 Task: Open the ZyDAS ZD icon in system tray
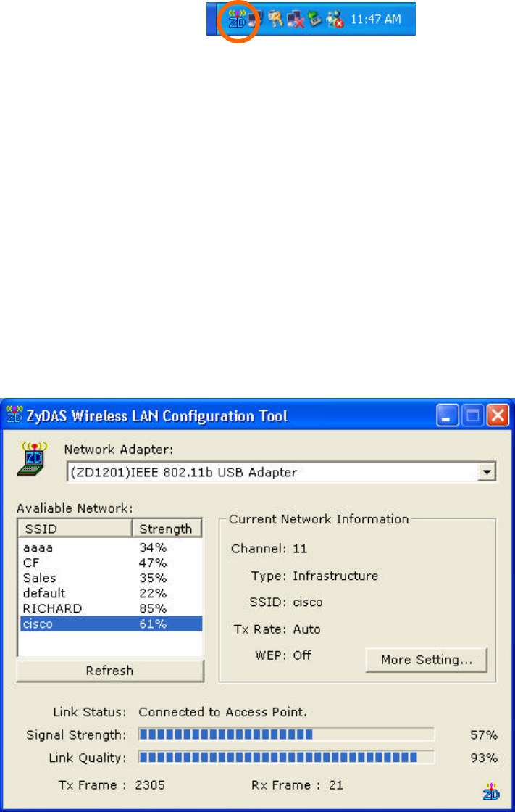(x=237, y=20)
